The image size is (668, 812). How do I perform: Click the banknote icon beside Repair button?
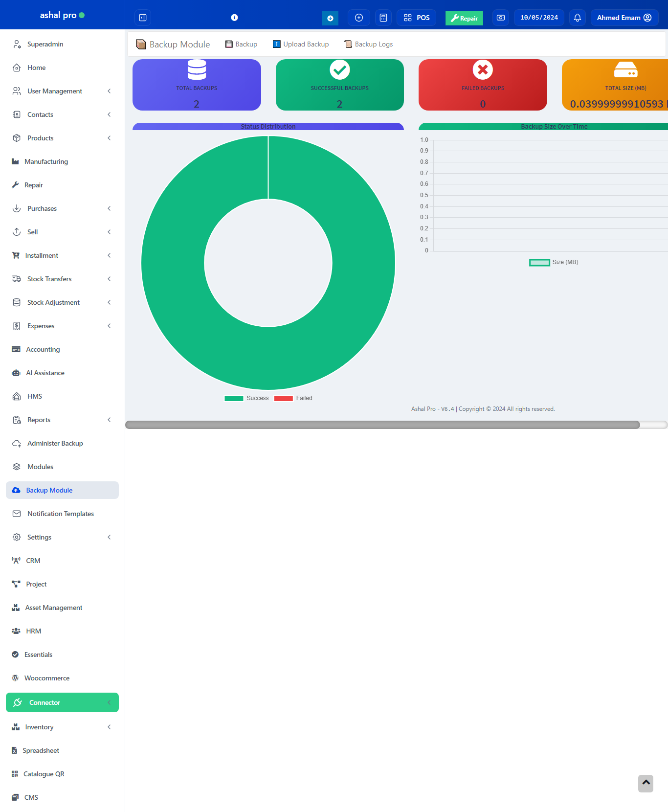point(501,18)
